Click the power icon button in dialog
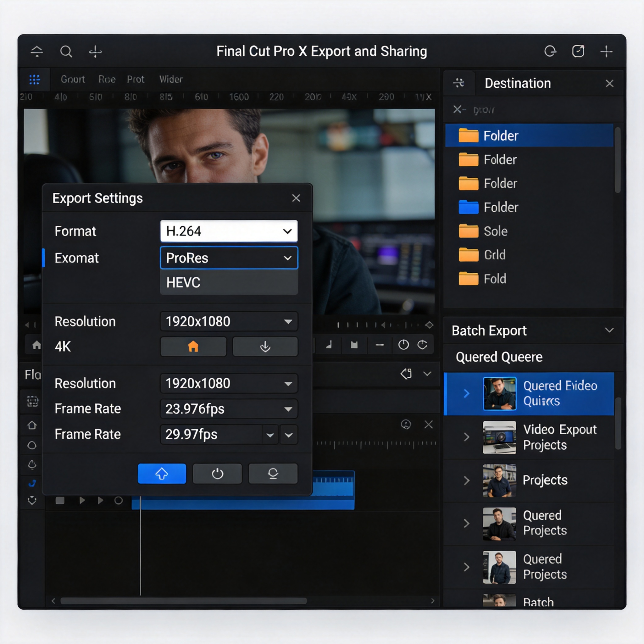 point(217,473)
